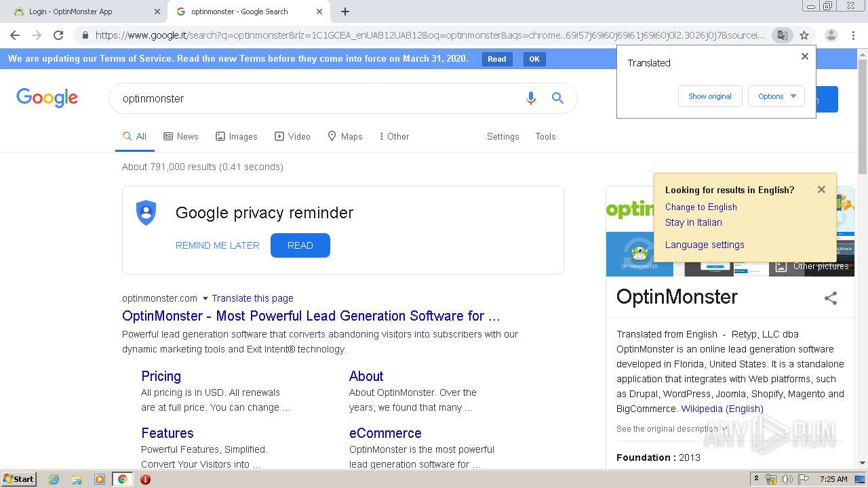This screenshot has height=488, width=868.
Task: Select the All results tab
Action: tap(134, 136)
